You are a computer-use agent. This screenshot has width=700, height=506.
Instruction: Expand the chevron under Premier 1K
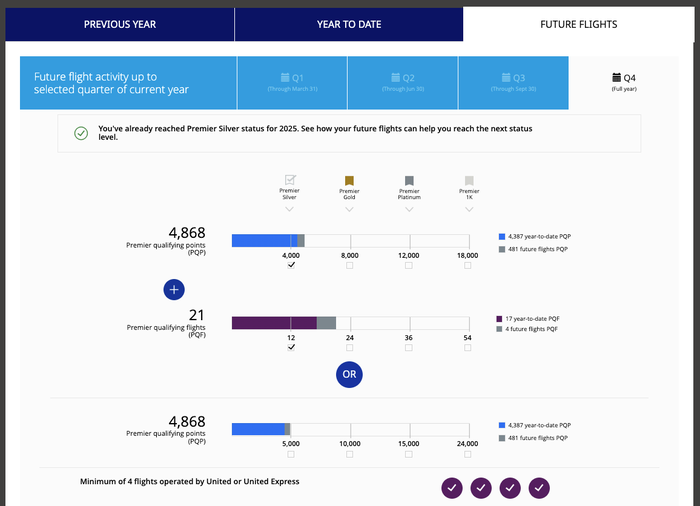469,209
